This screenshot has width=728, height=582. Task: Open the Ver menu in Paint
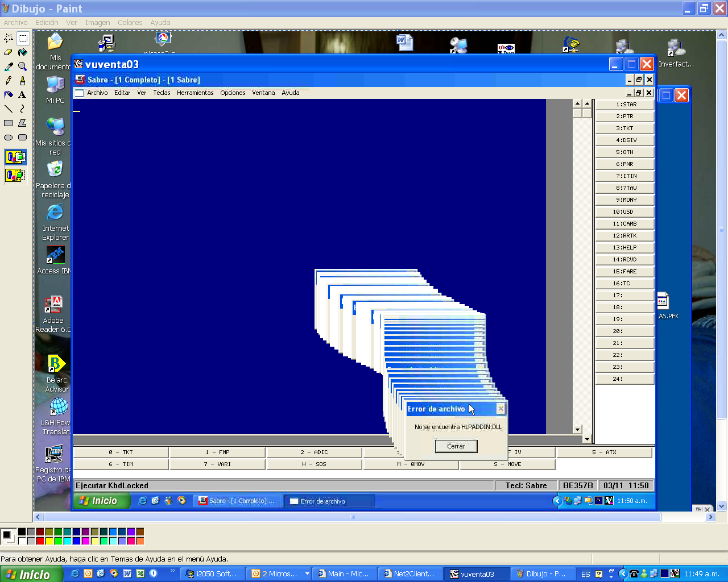coord(72,23)
